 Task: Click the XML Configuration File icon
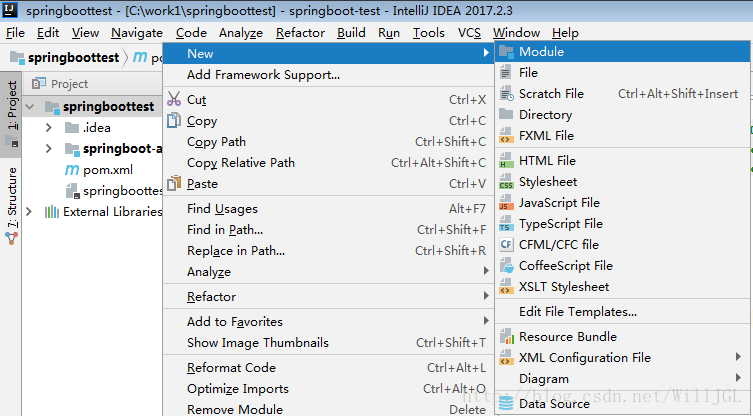(x=506, y=358)
